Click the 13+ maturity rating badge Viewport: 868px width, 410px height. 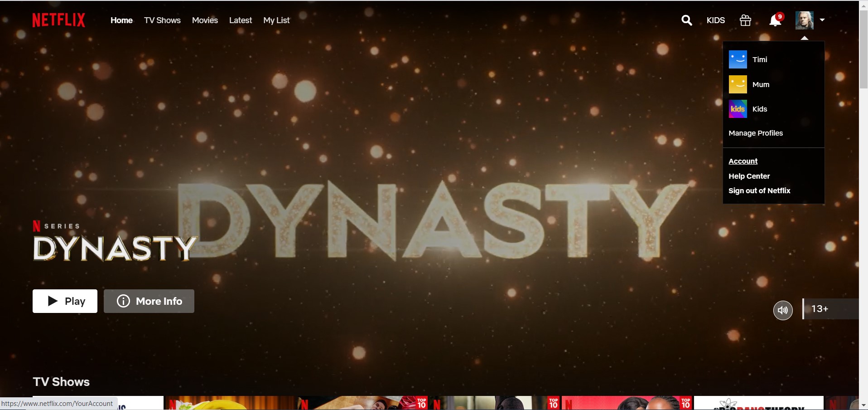pos(830,309)
